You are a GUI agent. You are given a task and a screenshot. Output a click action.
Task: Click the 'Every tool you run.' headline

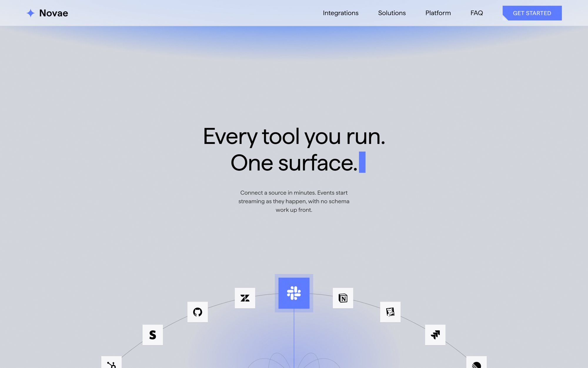click(294, 137)
